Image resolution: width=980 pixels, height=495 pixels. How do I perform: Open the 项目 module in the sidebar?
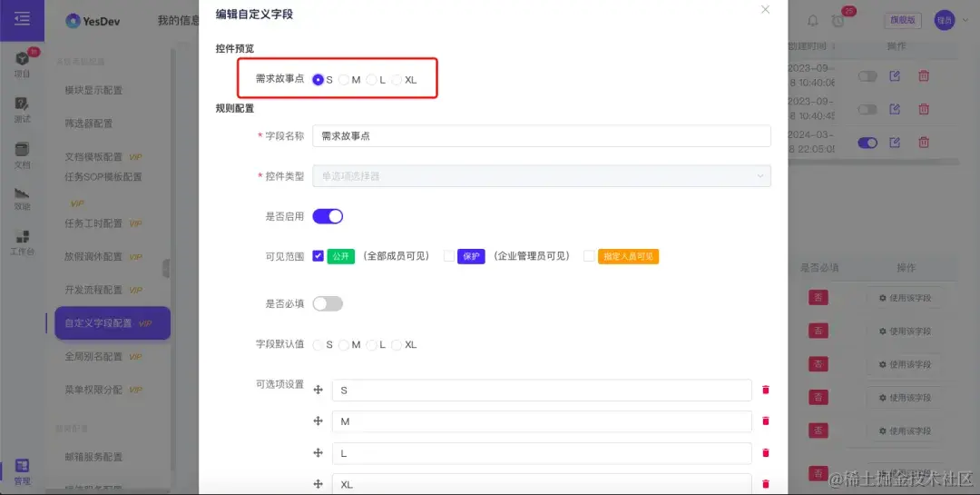[22, 64]
